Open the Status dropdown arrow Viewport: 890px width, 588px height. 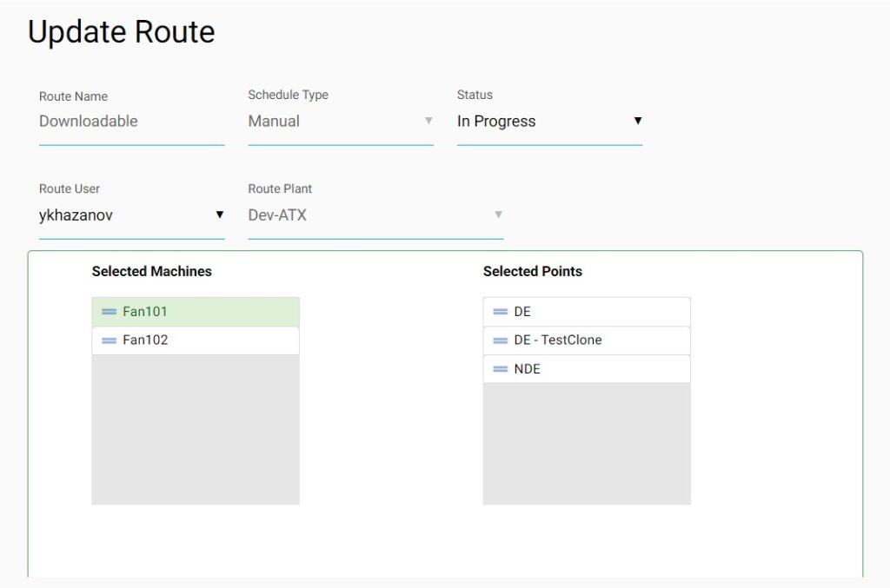pyautogui.click(x=637, y=122)
